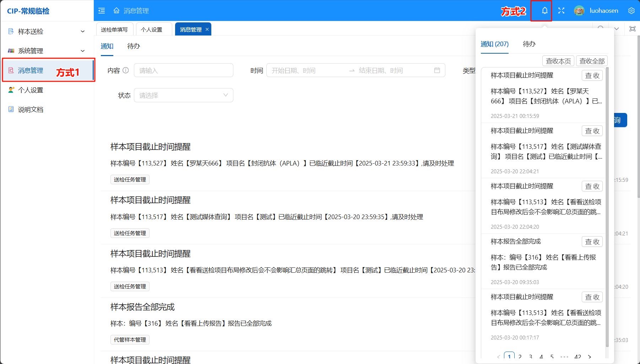Open settings gear in top bar
This screenshot has height=364, width=640.
[x=631, y=11]
